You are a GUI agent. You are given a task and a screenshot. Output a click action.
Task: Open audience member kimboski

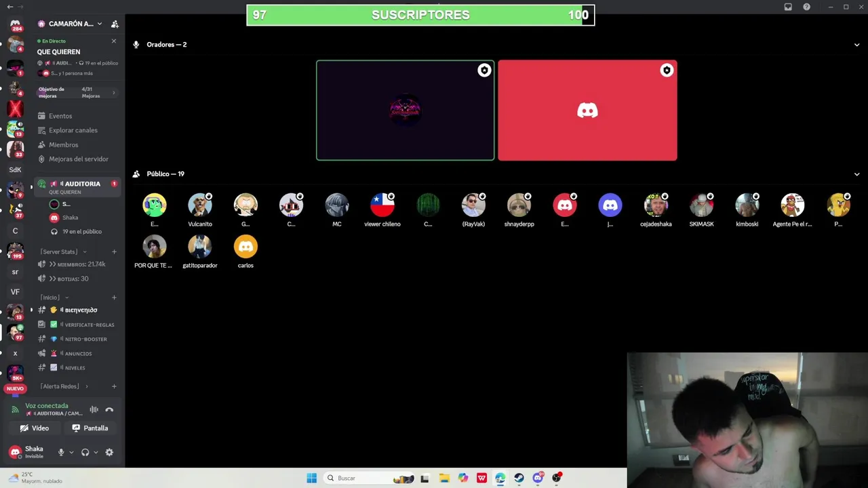point(747,209)
